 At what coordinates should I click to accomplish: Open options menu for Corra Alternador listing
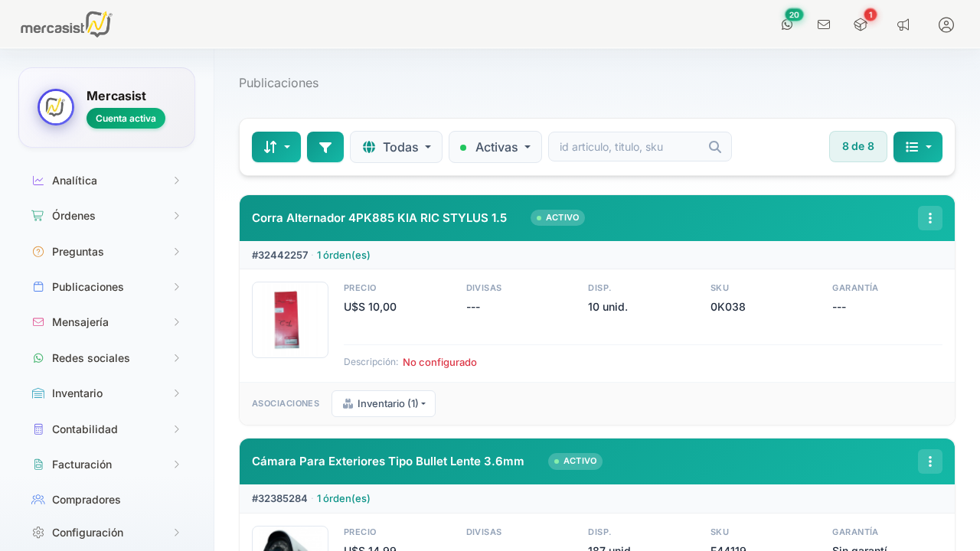click(x=930, y=218)
